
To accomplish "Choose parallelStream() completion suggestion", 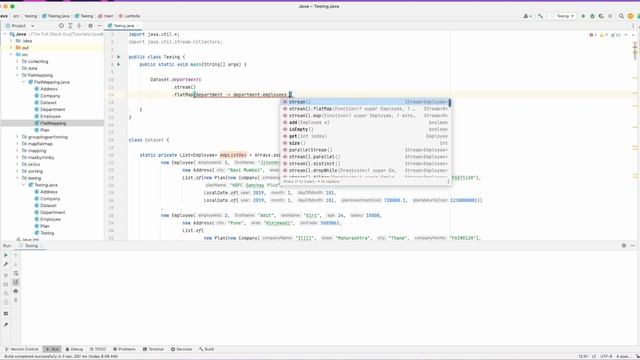I will point(365,150).
